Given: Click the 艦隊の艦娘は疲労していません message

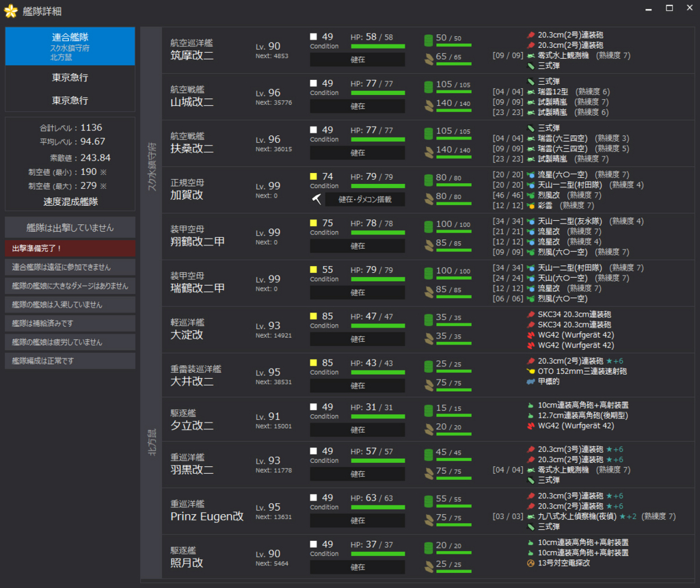Looking at the screenshot, I should 70,342.
